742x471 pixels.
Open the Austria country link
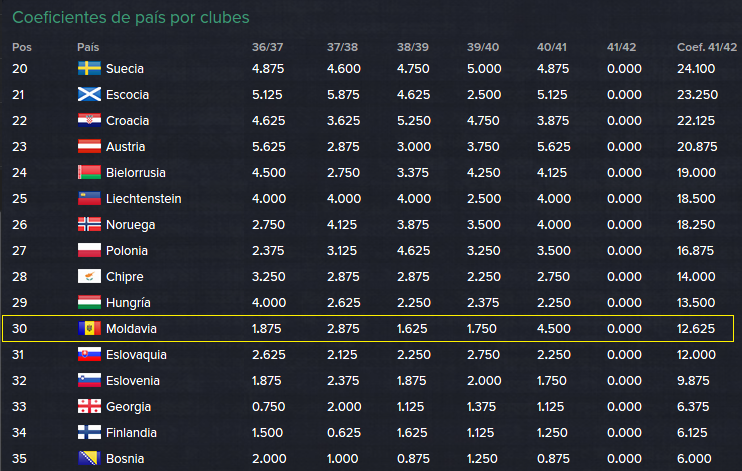click(x=125, y=147)
